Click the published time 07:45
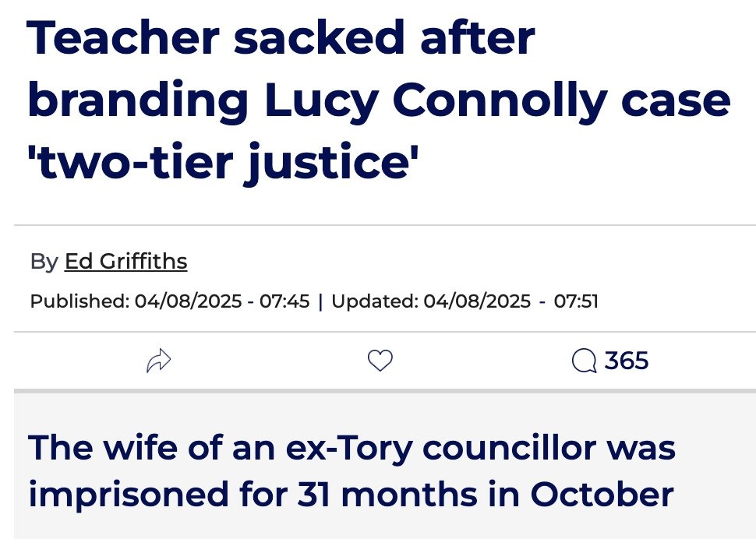This screenshot has width=756, height=539. 284,301
